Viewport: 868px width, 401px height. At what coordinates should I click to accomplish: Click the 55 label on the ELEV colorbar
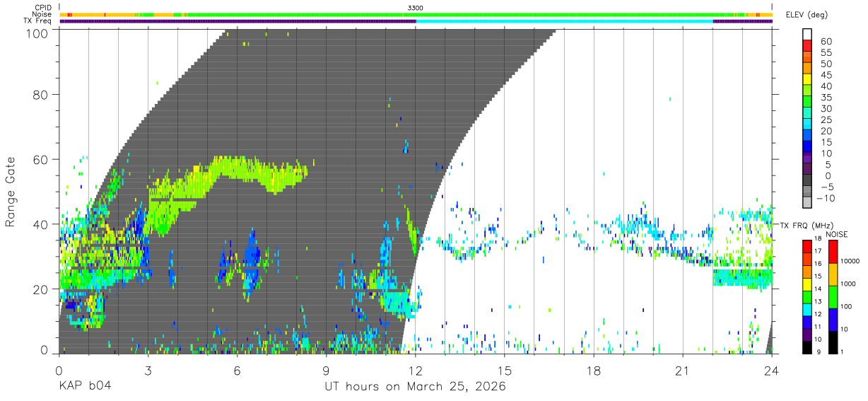click(x=826, y=52)
